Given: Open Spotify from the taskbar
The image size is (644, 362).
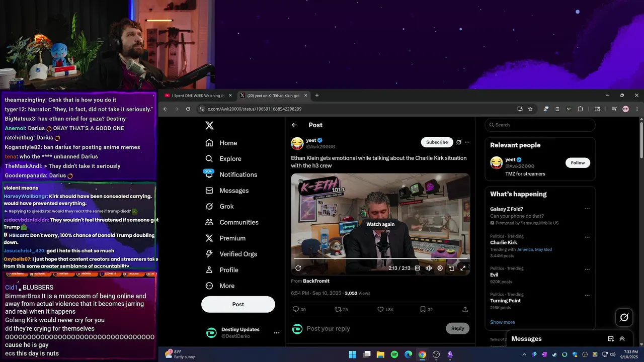Looking at the screenshot, I should pos(394,354).
